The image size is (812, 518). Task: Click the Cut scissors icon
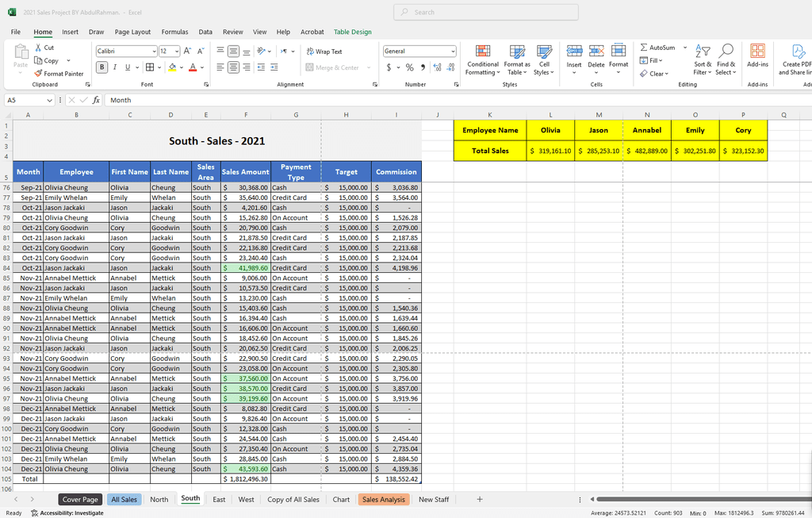pyautogui.click(x=38, y=48)
